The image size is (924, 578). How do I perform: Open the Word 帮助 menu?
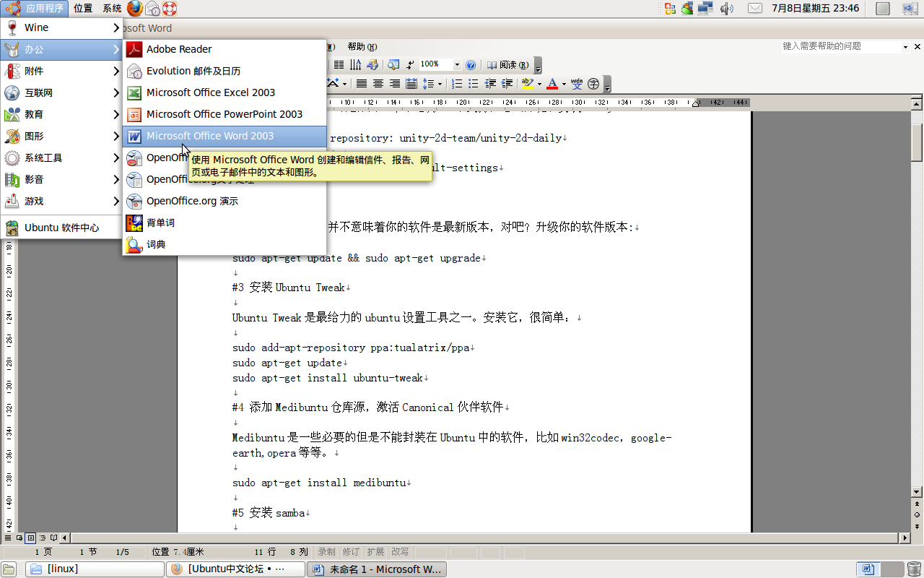coord(362,46)
